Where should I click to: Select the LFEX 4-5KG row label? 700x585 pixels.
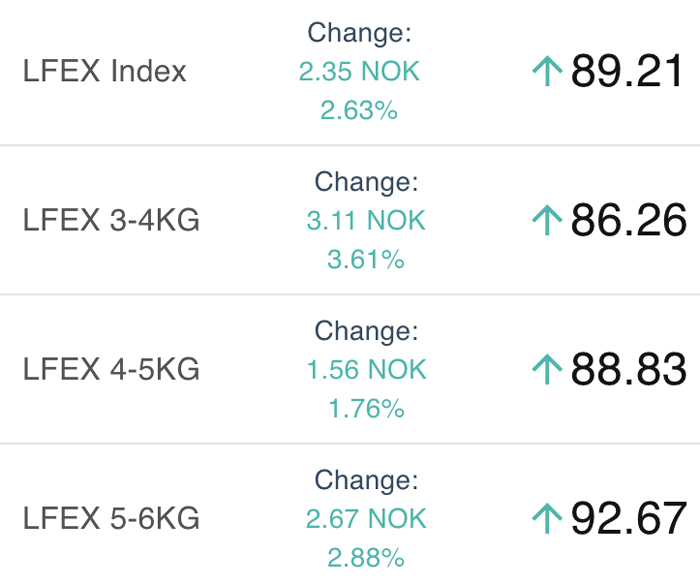[111, 369]
